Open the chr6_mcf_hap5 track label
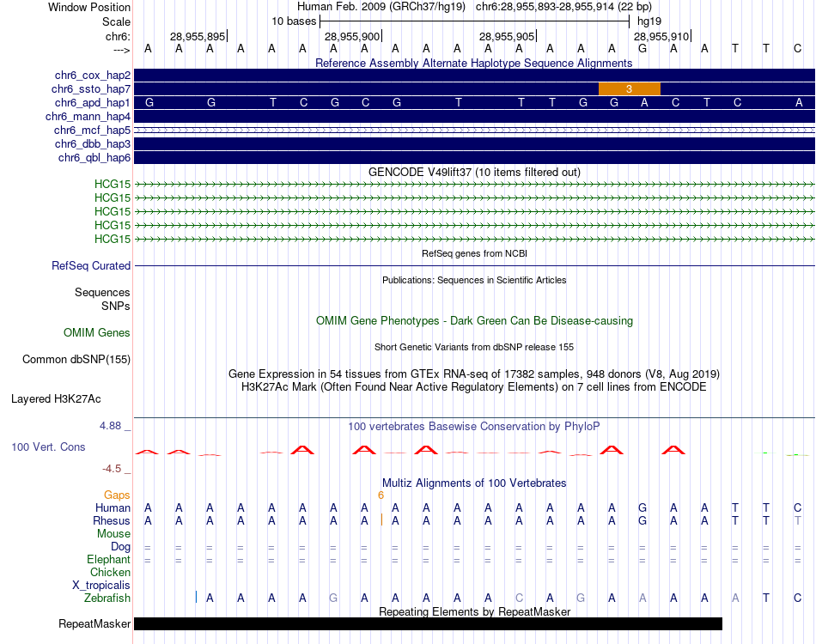This screenshot has height=644, width=816. pyautogui.click(x=92, y=130)
